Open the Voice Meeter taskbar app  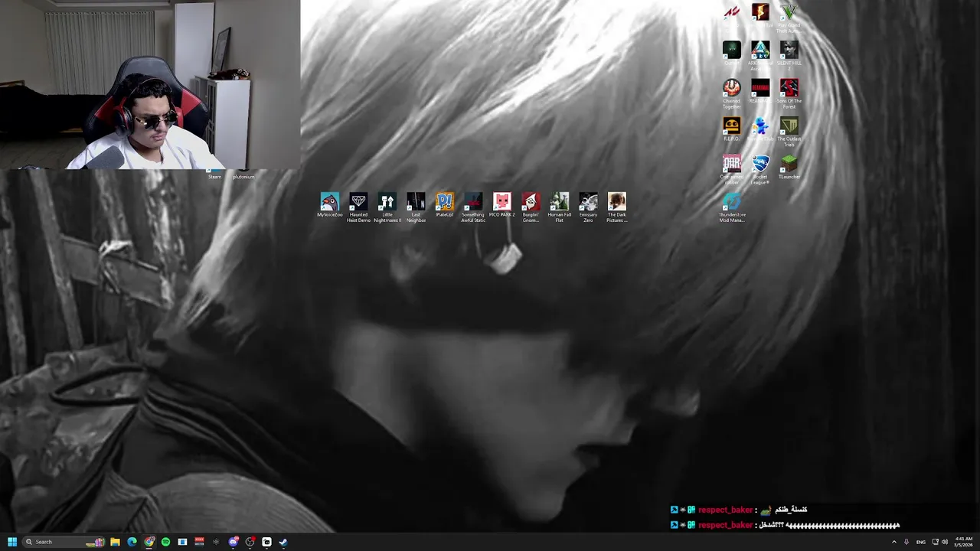(x=199, y=542)
